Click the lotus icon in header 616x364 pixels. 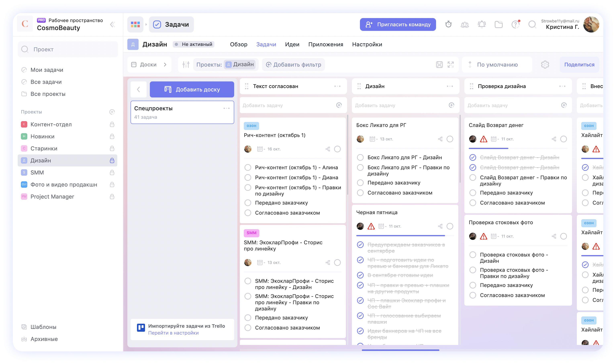click(x=465, y=24)
